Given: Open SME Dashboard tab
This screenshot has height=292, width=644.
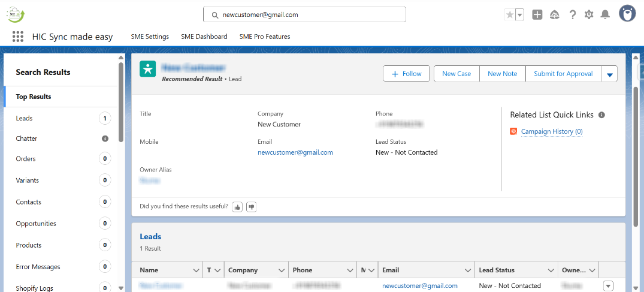Looking at the screenshot, I should (x=204, y=37).
